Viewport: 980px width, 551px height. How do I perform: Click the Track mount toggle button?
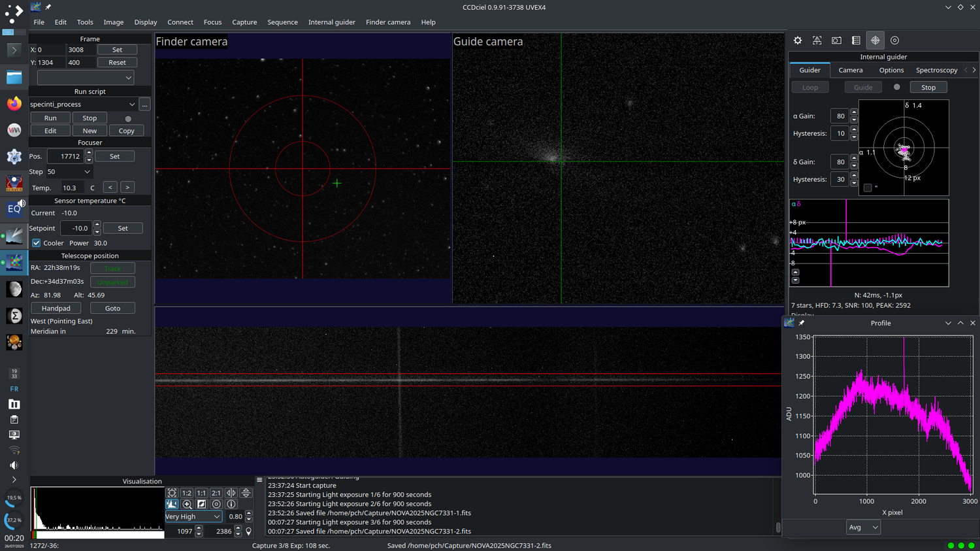coord(112,269)
